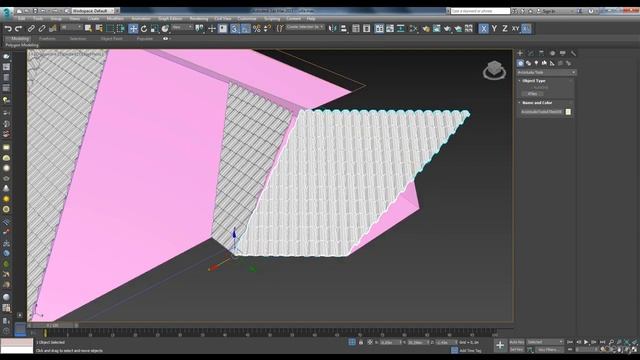The height and width of the screenshot is (360, 640).
Task: Open the Customize menu
Action: [247, 19]
